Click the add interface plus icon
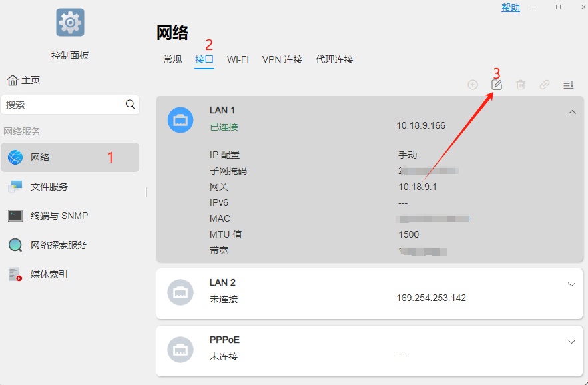Viewport: 588px width, 385px height. 473,85
